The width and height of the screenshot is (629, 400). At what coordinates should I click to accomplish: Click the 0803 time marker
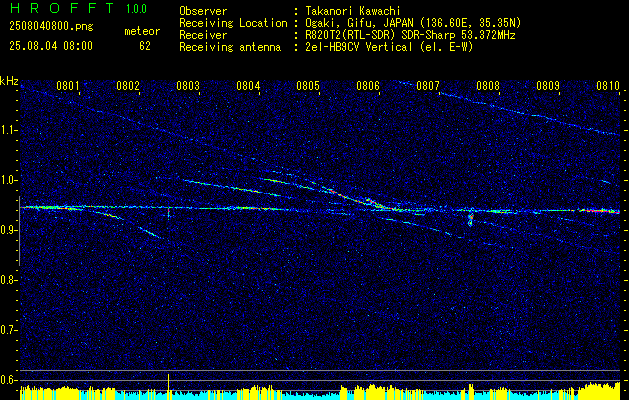188,85
